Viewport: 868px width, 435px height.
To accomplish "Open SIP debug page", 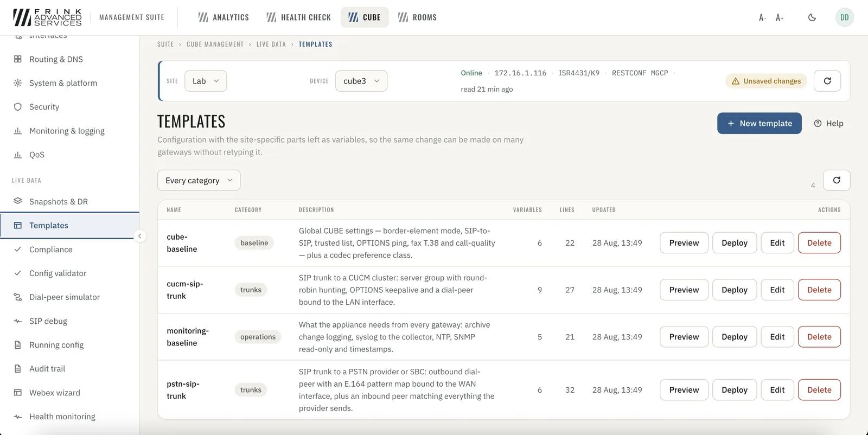I will [x=69, y=321].
